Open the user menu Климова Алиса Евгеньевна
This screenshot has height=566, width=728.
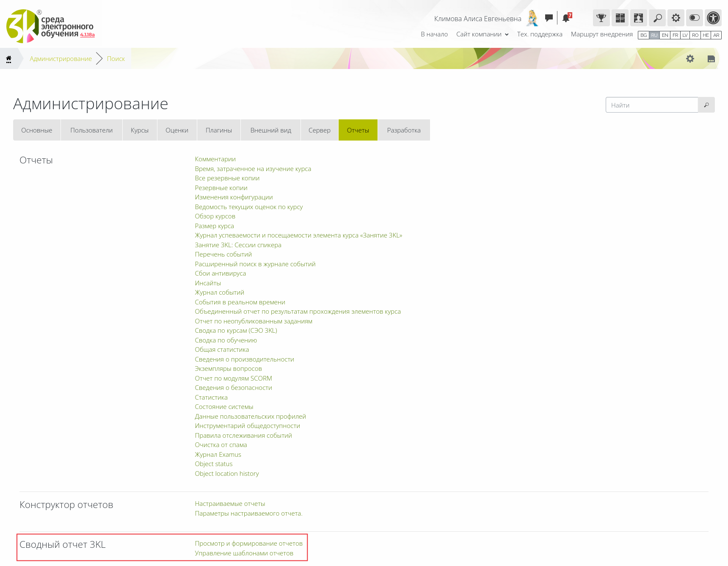point(477,19)
